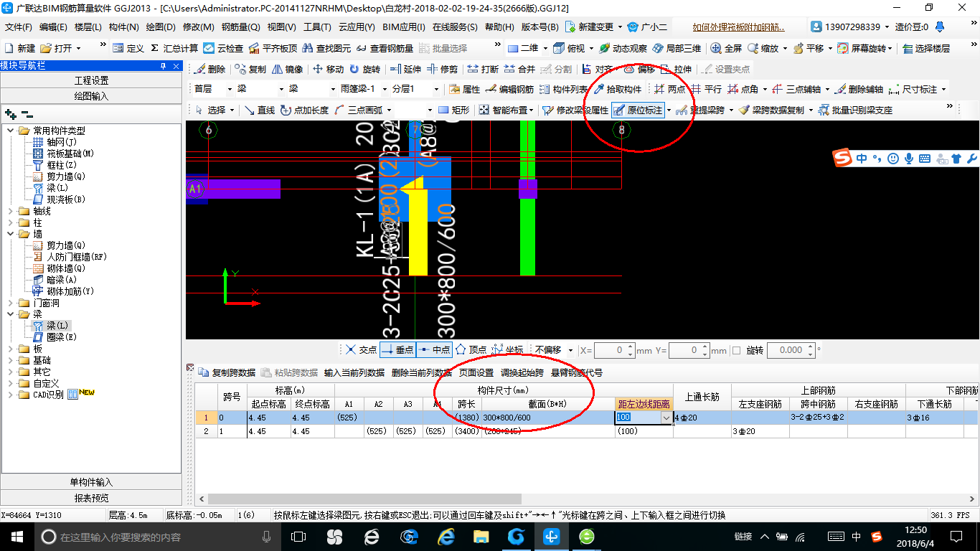Open the 如何处理筏板附加钢筋 help link

tap(738, 27)
